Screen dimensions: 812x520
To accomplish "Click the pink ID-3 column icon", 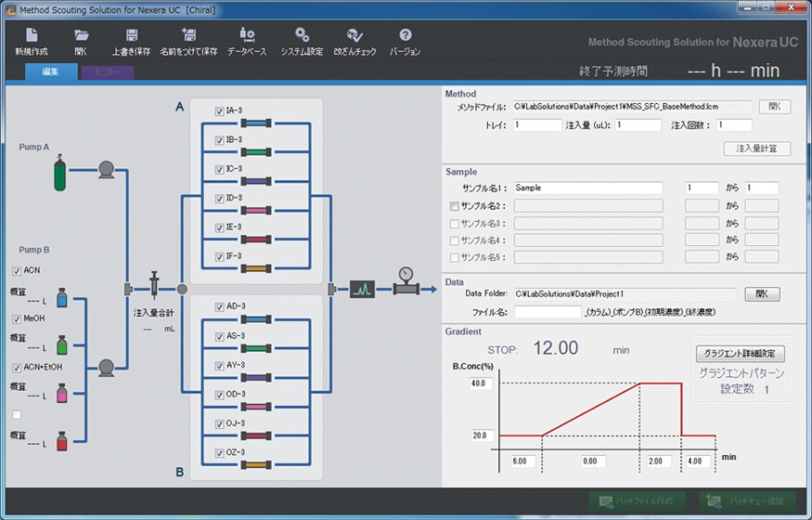I will pyautogui.click(x=256, y=210).
